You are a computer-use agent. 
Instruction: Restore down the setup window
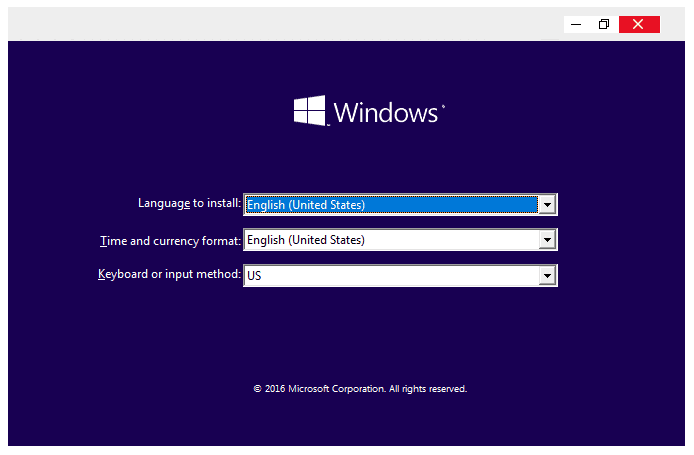point(604,24)
